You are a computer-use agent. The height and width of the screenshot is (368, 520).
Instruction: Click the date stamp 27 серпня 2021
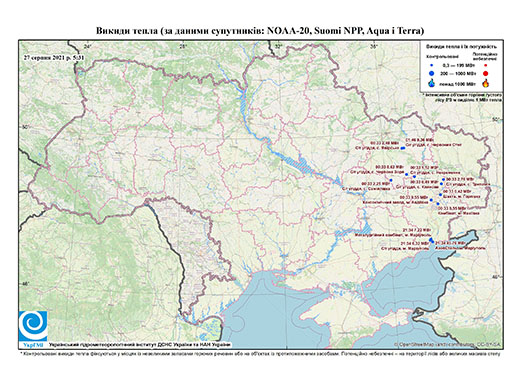[x=54, y=57]
